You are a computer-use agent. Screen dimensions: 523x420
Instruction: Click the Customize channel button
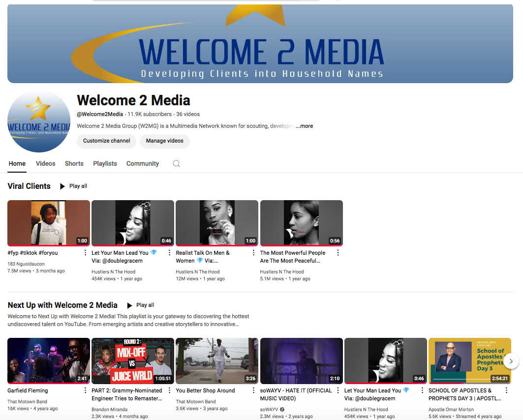pyautogui.click(x=106, y=141)
